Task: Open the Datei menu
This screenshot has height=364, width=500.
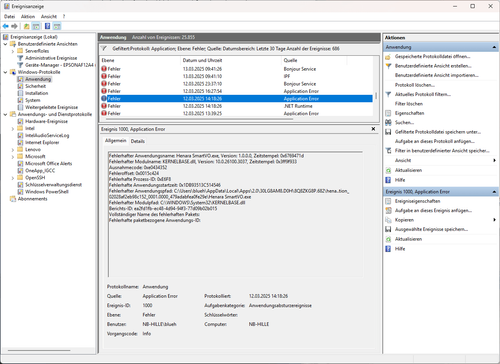Action: point(9,16)
